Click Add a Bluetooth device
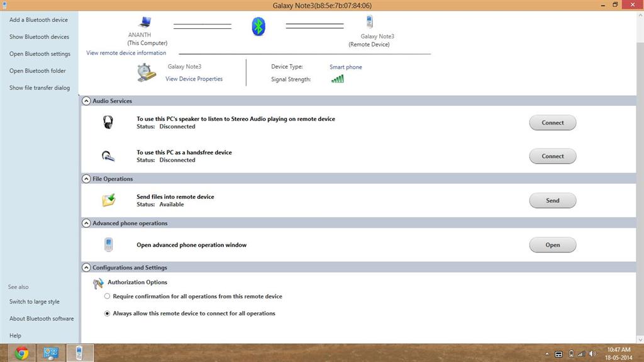 tap(38, 20)
